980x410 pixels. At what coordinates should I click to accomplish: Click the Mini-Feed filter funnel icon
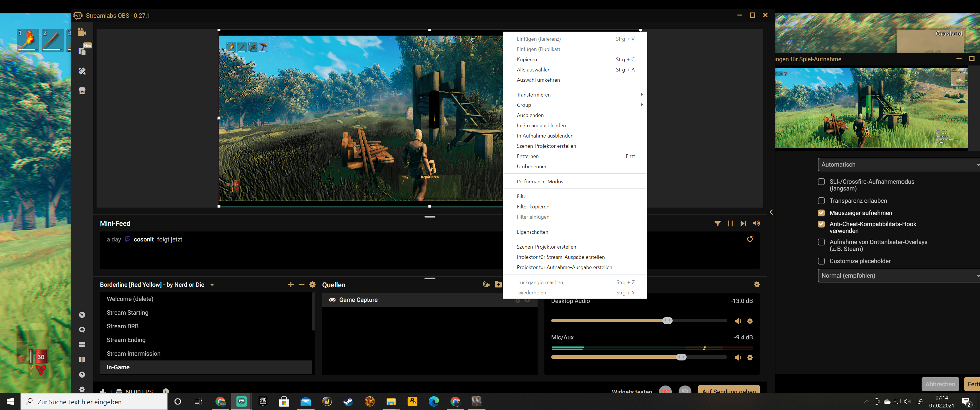coord(717,224)
